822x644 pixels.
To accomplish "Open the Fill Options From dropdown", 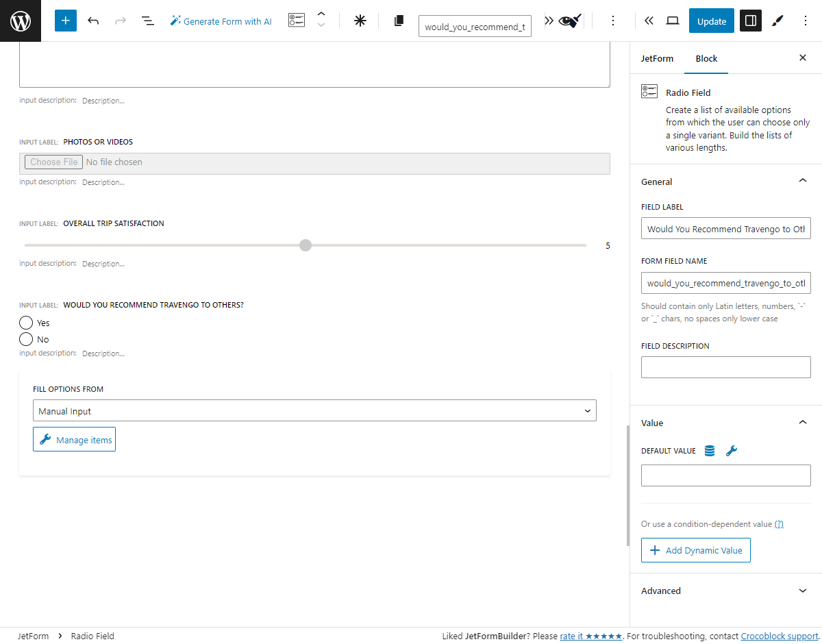I will [x=314, y=411].
